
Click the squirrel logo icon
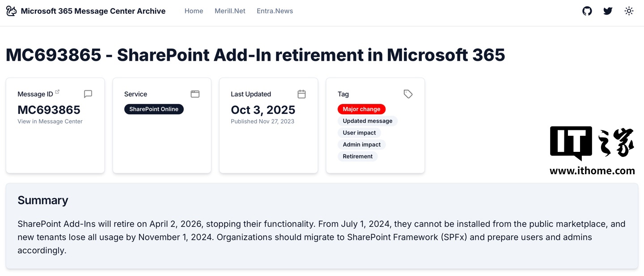11,11
